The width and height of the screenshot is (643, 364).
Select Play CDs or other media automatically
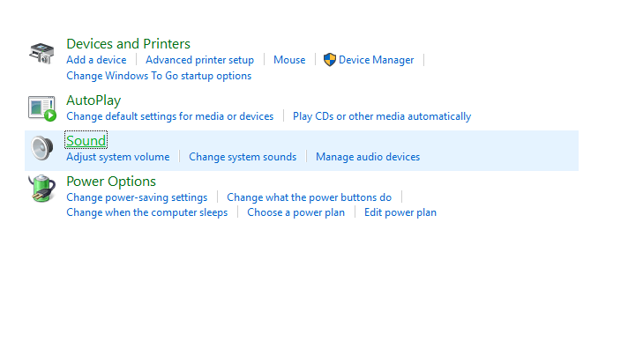382,116
